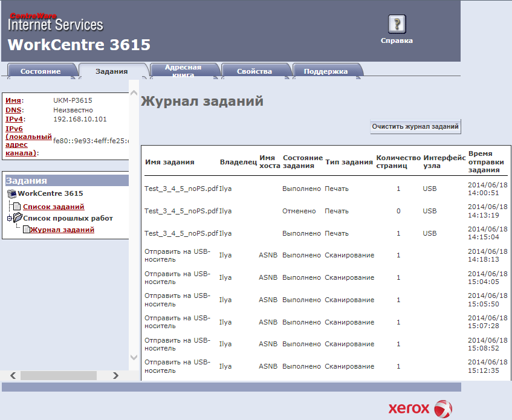Click the Список заданий document icon
Viewport: 512px width, 420px height.
coord(17,206)
